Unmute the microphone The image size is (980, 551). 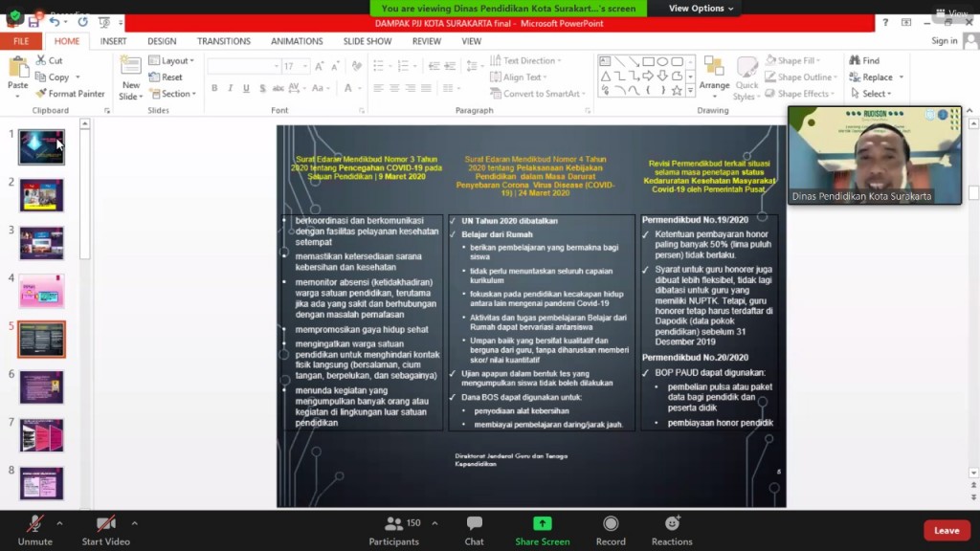point(34,524)
